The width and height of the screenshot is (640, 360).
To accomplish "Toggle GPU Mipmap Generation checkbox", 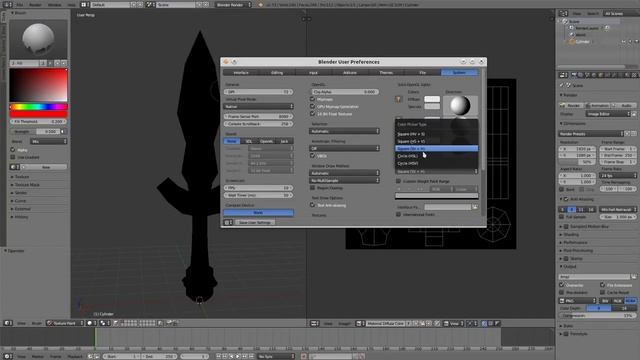I will (313, 107).
